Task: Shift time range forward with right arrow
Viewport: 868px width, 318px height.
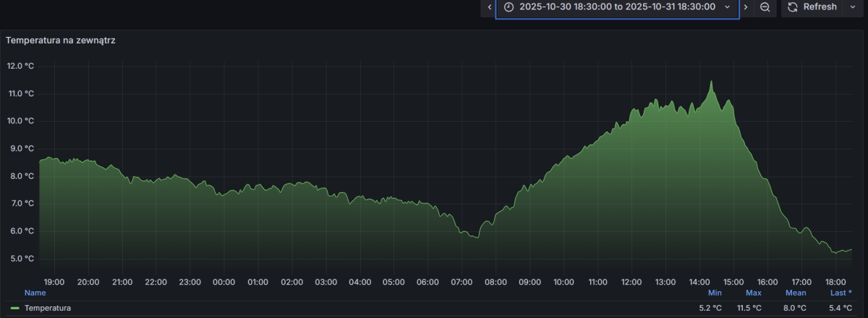Action: pyautogui.click(x=746, y=7)
